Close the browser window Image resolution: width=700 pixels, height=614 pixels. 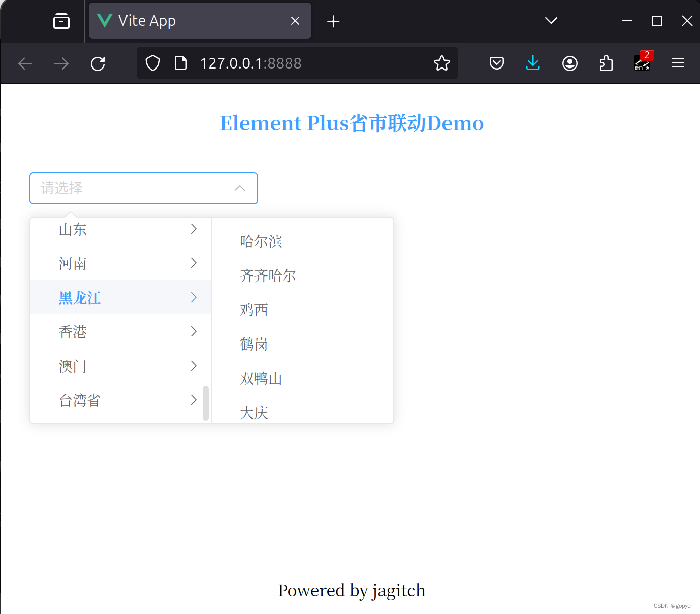pos(687,21)
